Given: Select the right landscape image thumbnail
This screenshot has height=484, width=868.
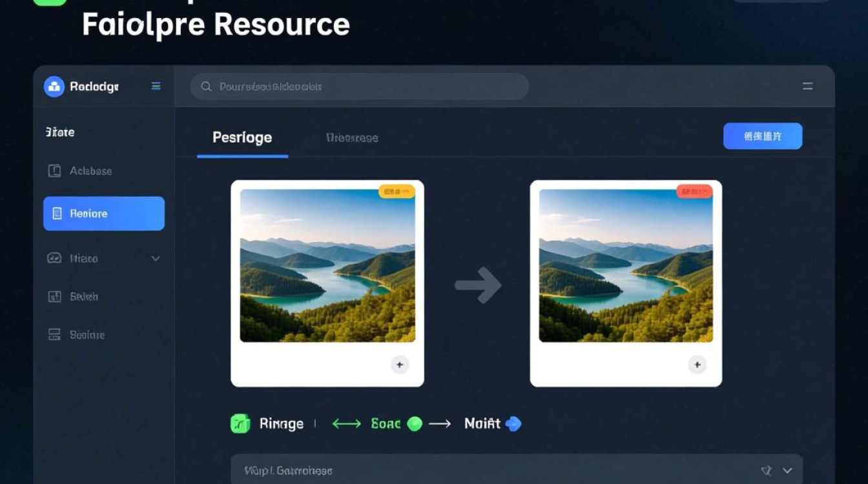Looking at the screenshot, I should click(x=626, y=265).
